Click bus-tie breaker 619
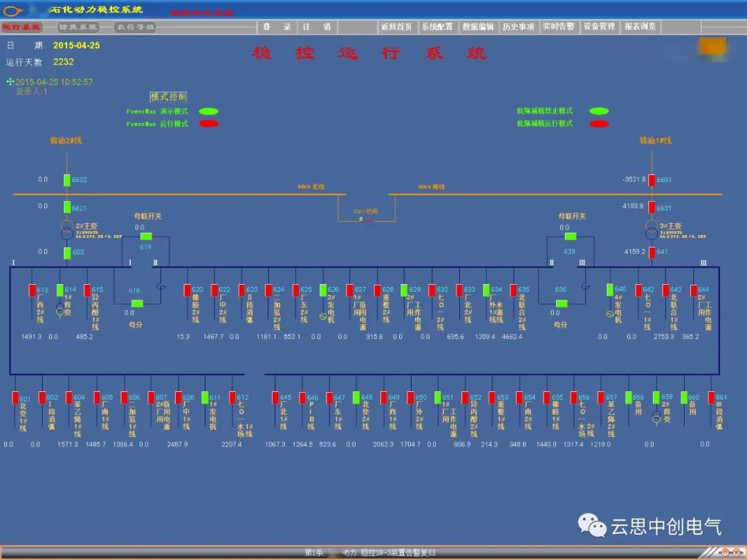Screen dimensions: 747x560 pos(146,236)
